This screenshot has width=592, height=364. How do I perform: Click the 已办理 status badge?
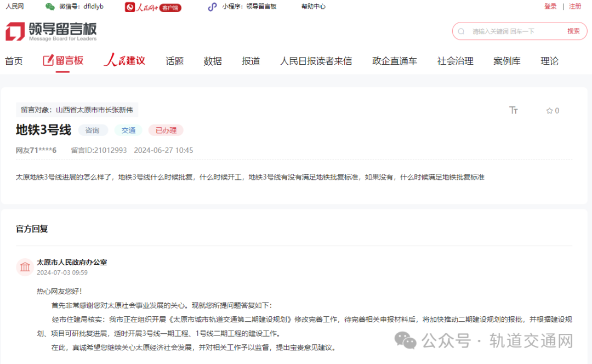166,130
